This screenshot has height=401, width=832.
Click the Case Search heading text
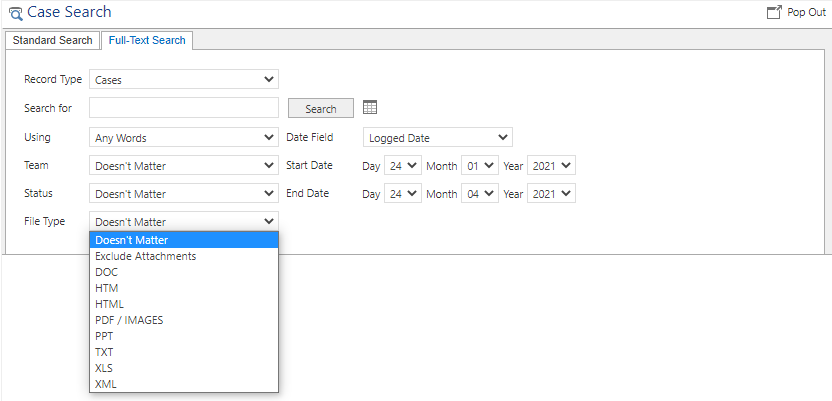[x=69, y=12]
